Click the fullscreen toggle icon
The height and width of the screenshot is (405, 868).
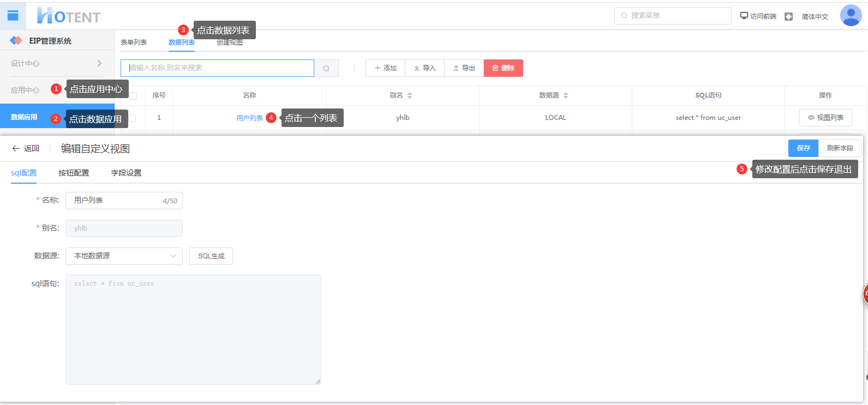(x=788, y=16)
